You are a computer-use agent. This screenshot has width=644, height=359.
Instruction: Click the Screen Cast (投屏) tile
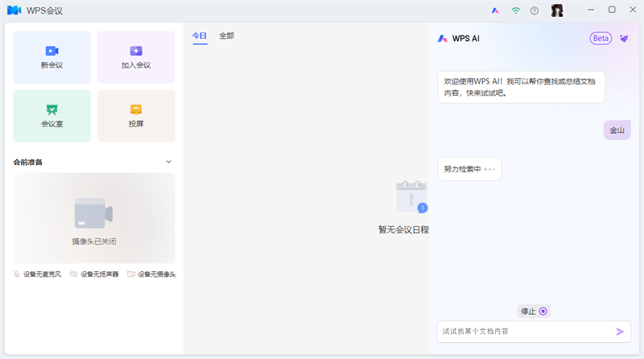point(136,116)
